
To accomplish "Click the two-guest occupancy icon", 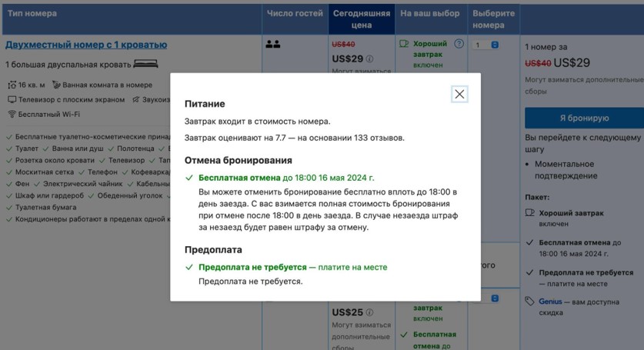I will (272, 45).
